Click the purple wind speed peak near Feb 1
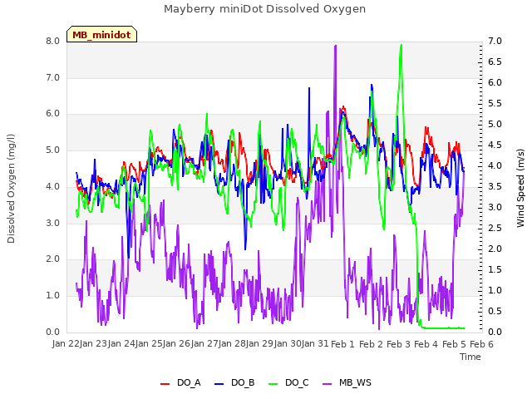Screen dimensions: 532x399 tap(335, 46)
